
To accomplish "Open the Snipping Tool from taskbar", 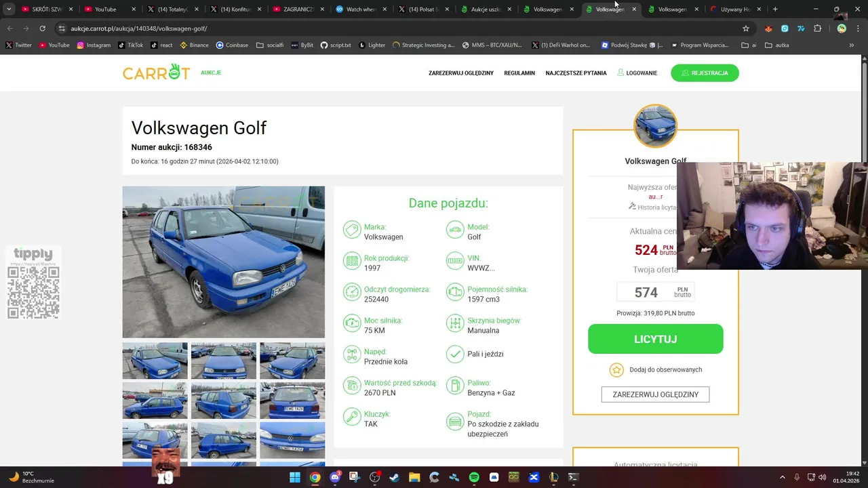I will point(355,477).
